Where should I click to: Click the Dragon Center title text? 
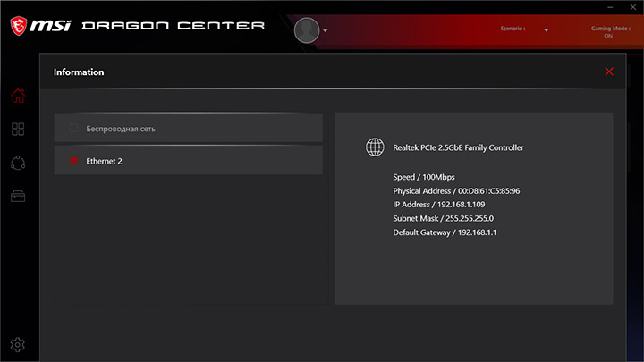[x=174, y=26]
